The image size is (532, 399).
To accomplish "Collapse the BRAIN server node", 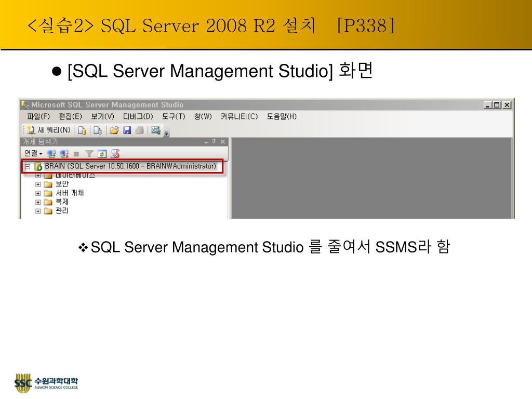I will 28,167.
